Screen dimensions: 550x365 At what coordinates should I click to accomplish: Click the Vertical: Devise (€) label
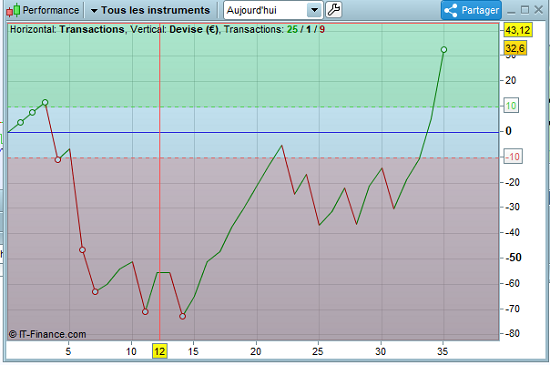[174, 29]
